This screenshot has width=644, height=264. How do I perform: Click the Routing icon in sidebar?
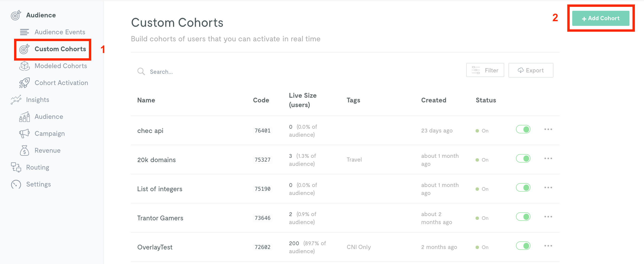pos(16,167)
